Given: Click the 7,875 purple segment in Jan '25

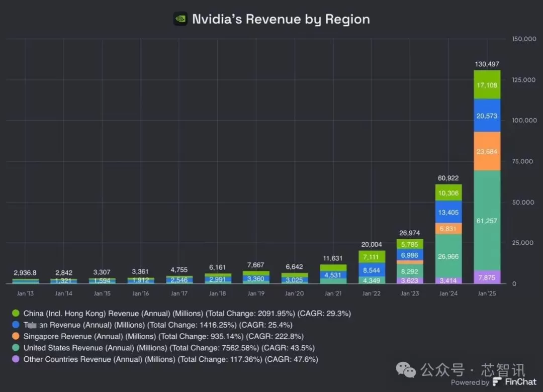Looking at the screenshot, I should click(487, 277).
